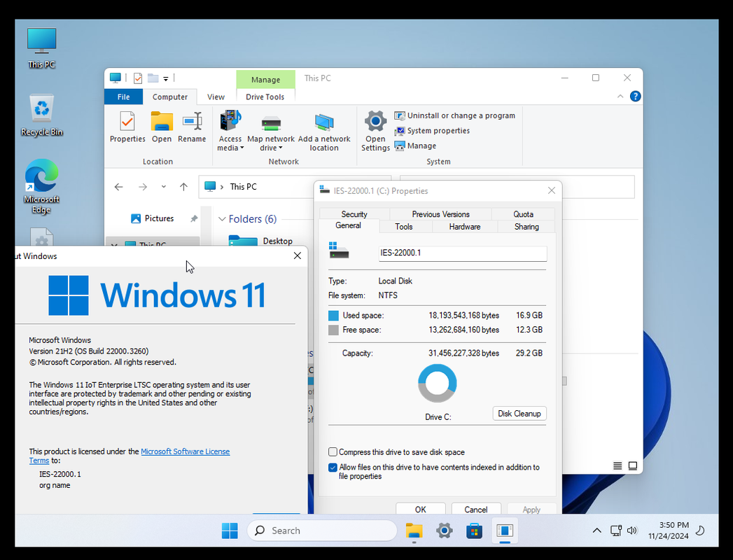The image size is (733, 560).
Task: Click quick access properties checkmark icon
Action: click(x=138, y=78)
